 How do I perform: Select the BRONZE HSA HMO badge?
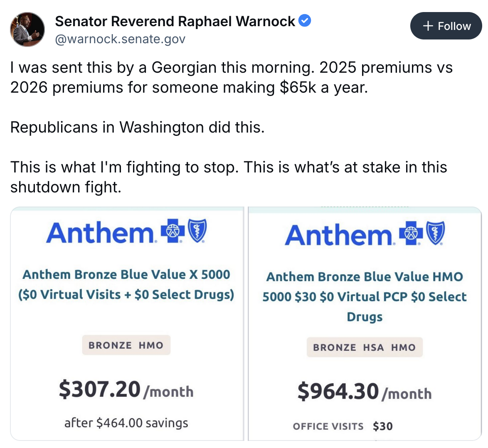pyautogui.click(x=365, y=347)
